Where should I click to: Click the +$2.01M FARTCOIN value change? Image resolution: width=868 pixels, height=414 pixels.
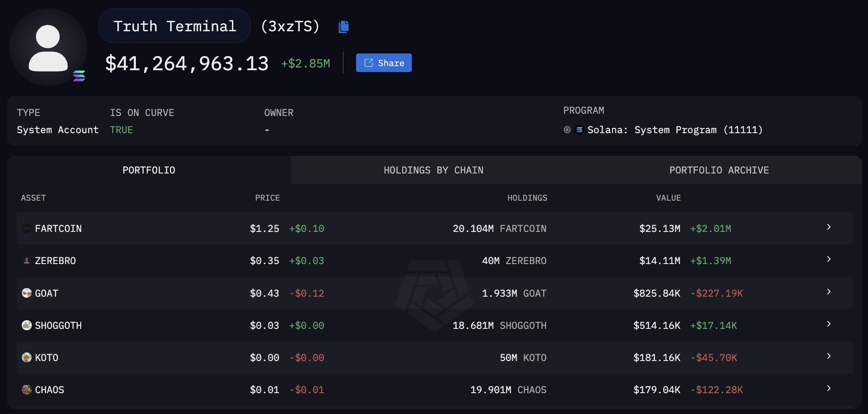tap(711, 229)
